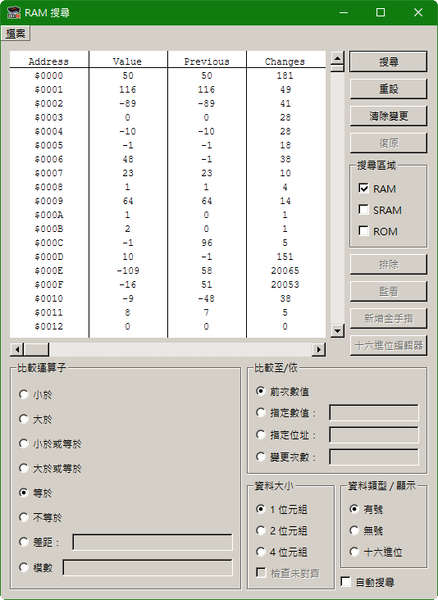Viewport: 438px width, 600px height.
Task: Click the 差距 value input field
Action: (152, 542)
